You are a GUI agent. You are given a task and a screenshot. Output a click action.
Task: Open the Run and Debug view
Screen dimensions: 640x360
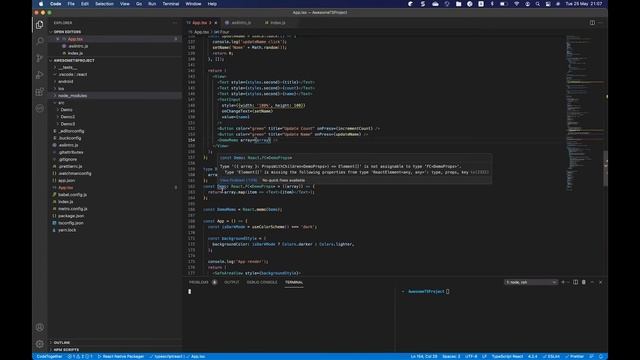coord(40,75)
